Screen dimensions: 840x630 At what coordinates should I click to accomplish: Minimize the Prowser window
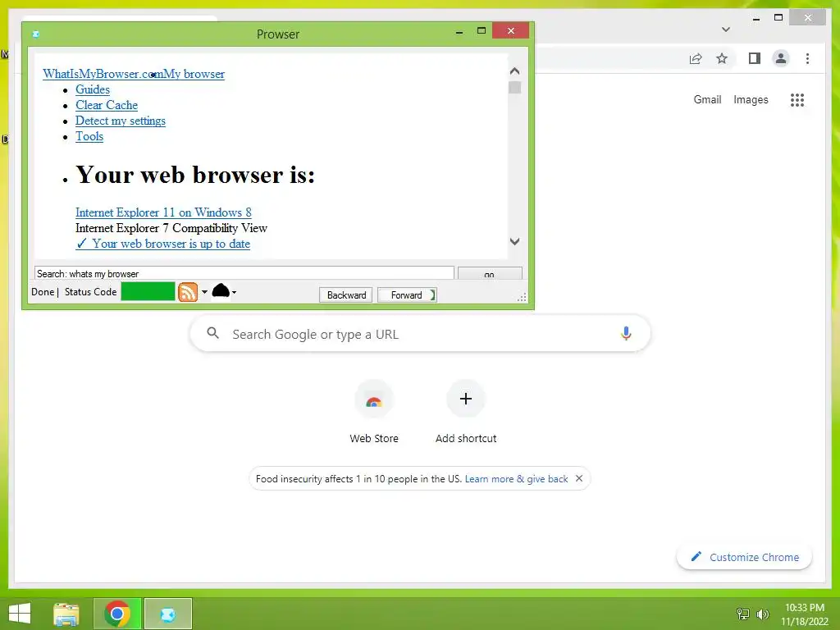[x=459, y=32]
